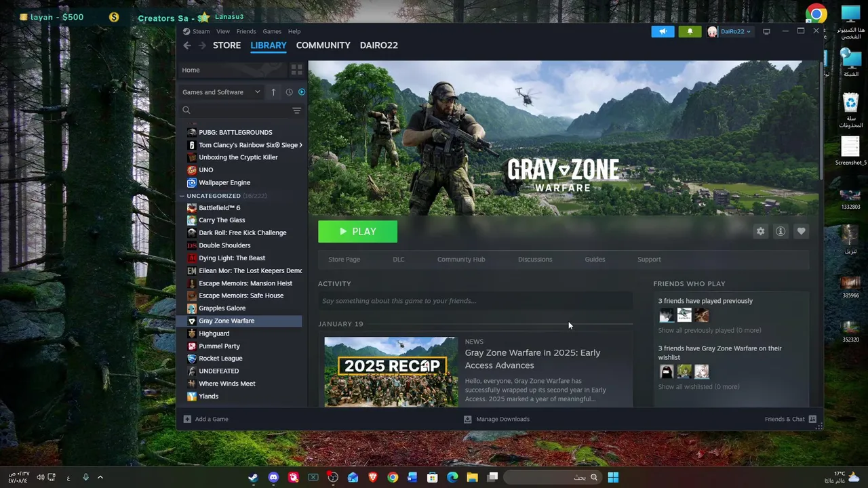
Task: Favorite Gray Zone Warfare with heart icon
Action: pos(801,231)
